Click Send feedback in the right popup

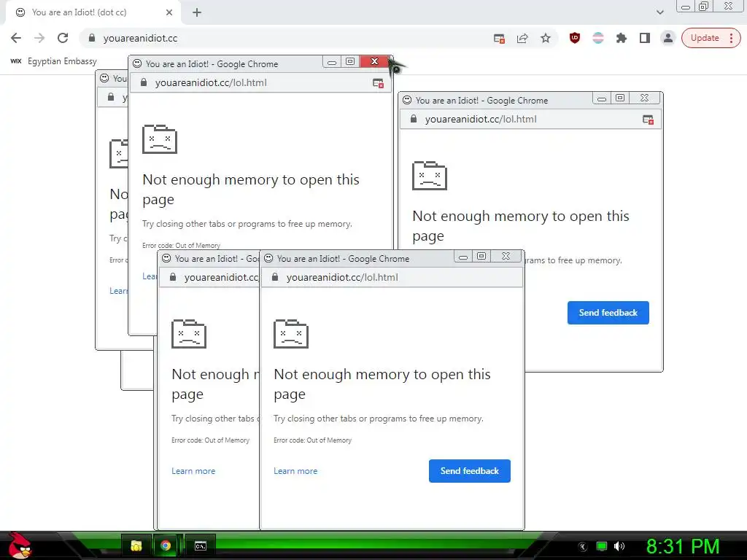(x=608, y=313)
